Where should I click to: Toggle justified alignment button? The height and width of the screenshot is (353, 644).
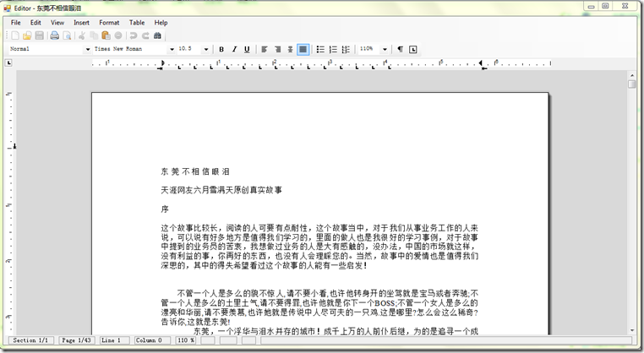pyautogui.click(x=303, y=49)
